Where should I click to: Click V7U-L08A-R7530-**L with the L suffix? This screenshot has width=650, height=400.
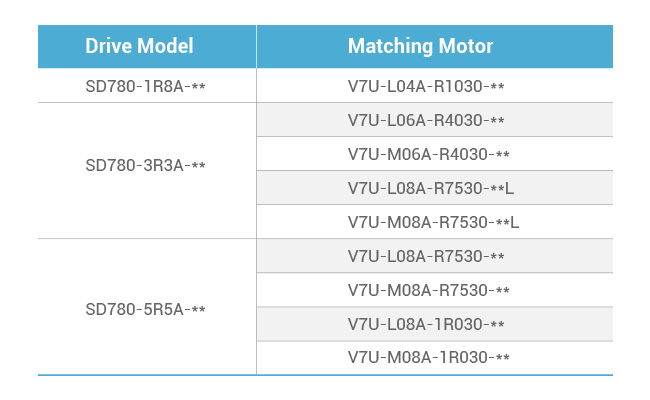pos(431,188)
